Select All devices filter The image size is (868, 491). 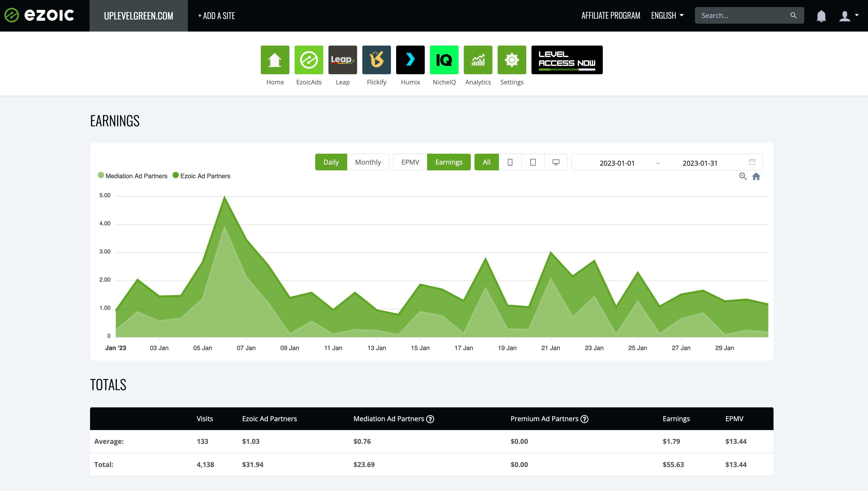[486, 162]
